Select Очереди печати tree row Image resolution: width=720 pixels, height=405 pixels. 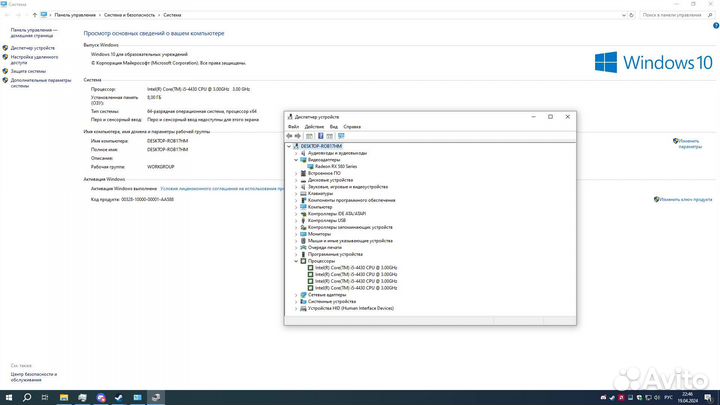tap(324, 248)
